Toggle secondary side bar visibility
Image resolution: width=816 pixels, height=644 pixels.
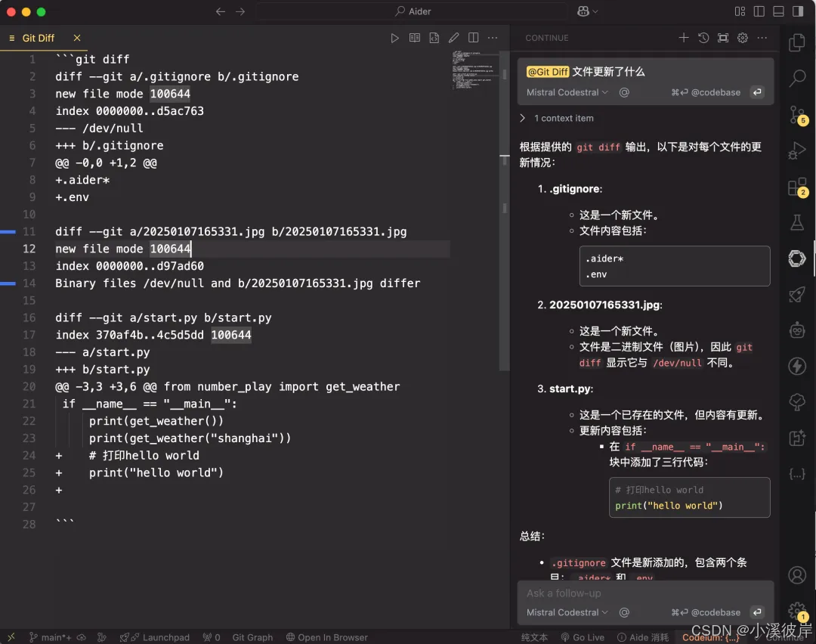point(798,11)
